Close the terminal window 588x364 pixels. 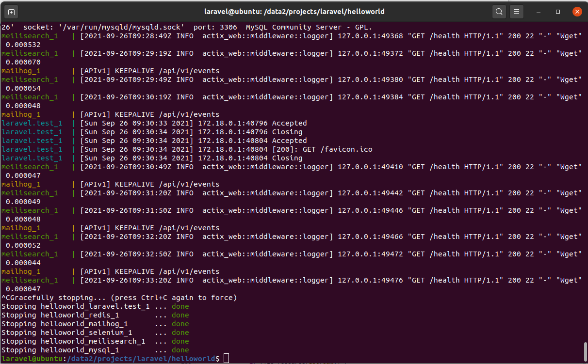coord(577,11)
